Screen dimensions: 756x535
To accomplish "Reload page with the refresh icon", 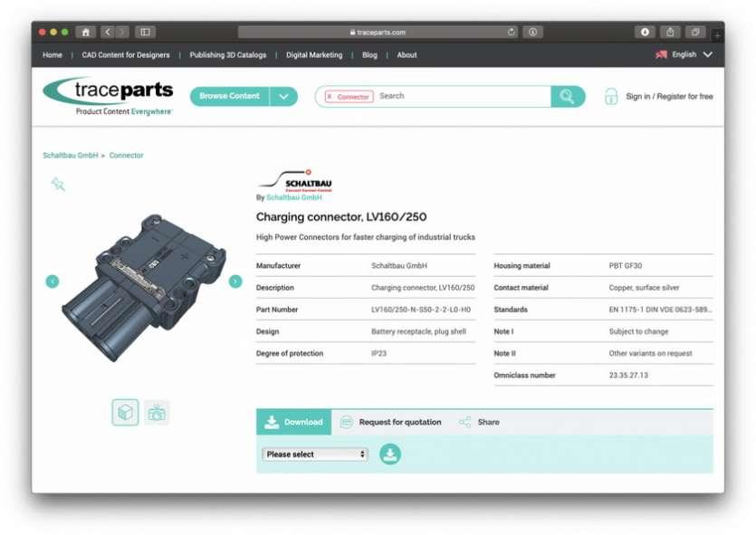I will click(x=511, y=33).
